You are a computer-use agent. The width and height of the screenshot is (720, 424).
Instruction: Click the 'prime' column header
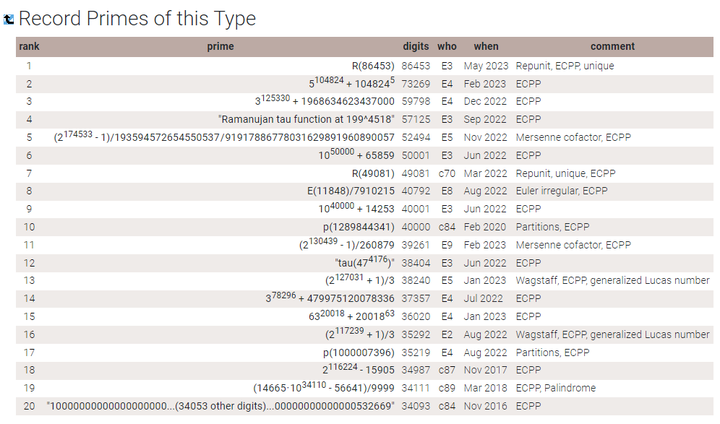[x=220, y=47]
